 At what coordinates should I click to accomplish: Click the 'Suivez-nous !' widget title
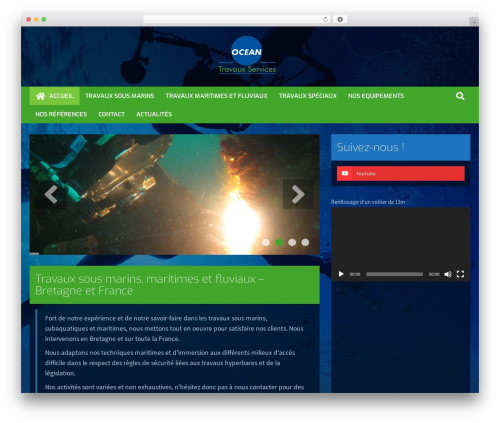coord(370,147)
